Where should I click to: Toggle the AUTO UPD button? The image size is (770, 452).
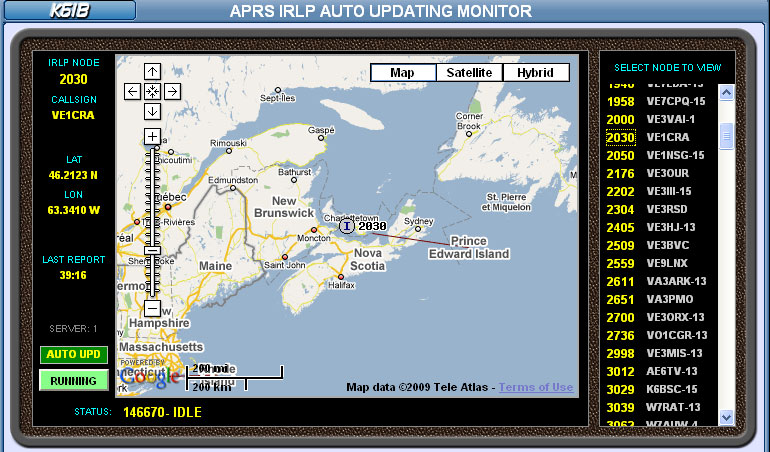tap(74, 355)
